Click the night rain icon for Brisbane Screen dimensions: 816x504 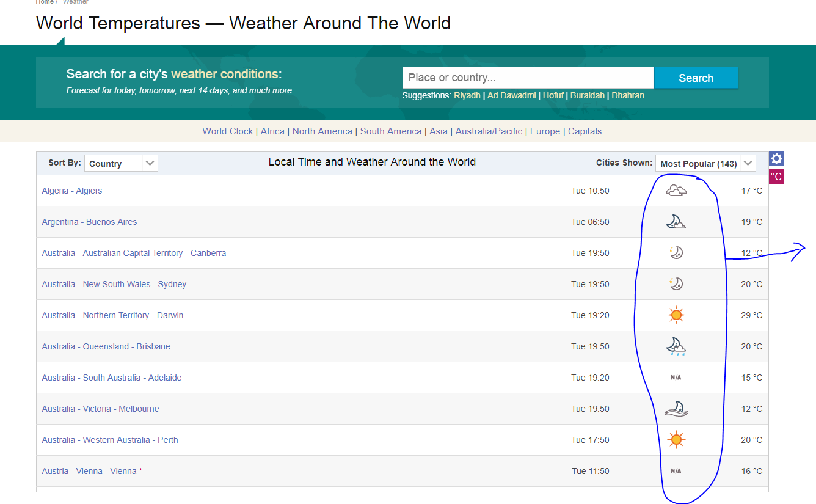point(676,346)
